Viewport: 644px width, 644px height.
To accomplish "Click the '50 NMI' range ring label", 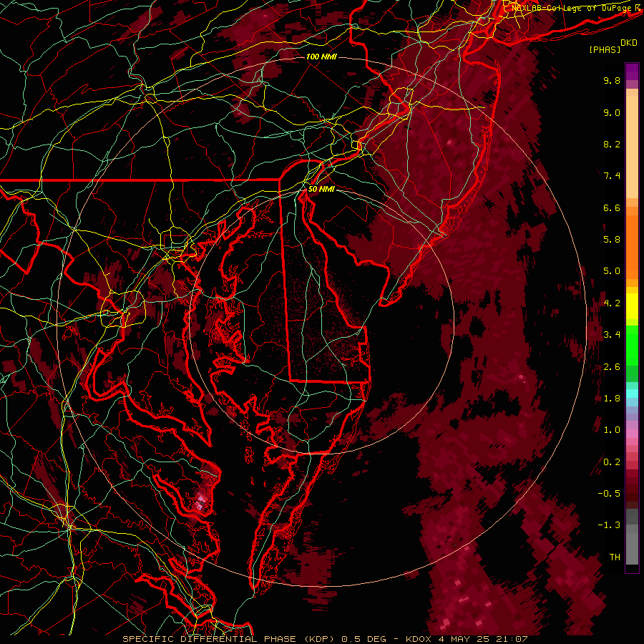I will (321, 190).
